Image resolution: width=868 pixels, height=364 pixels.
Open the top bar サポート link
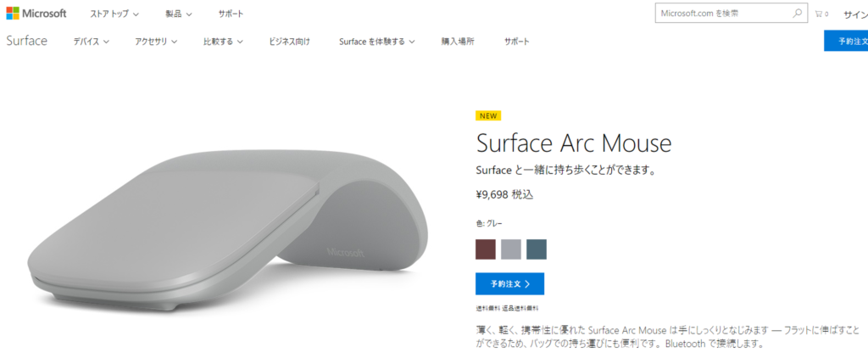pos(231,14)
